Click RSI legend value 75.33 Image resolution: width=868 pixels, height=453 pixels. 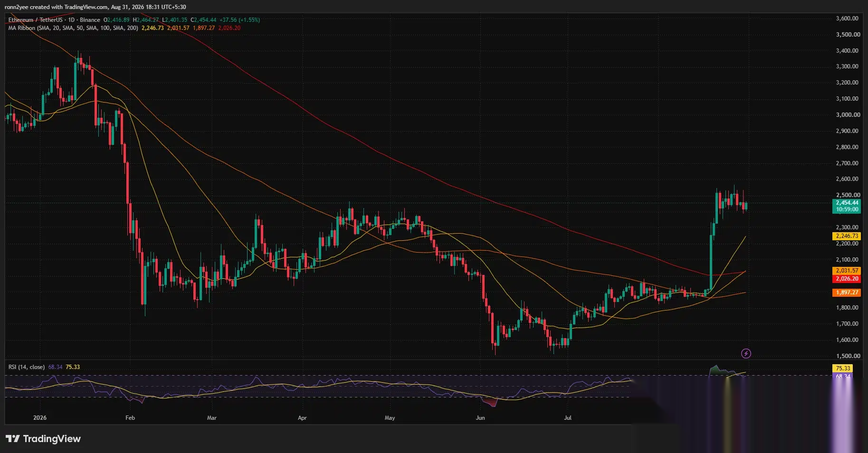coord(73,367)
